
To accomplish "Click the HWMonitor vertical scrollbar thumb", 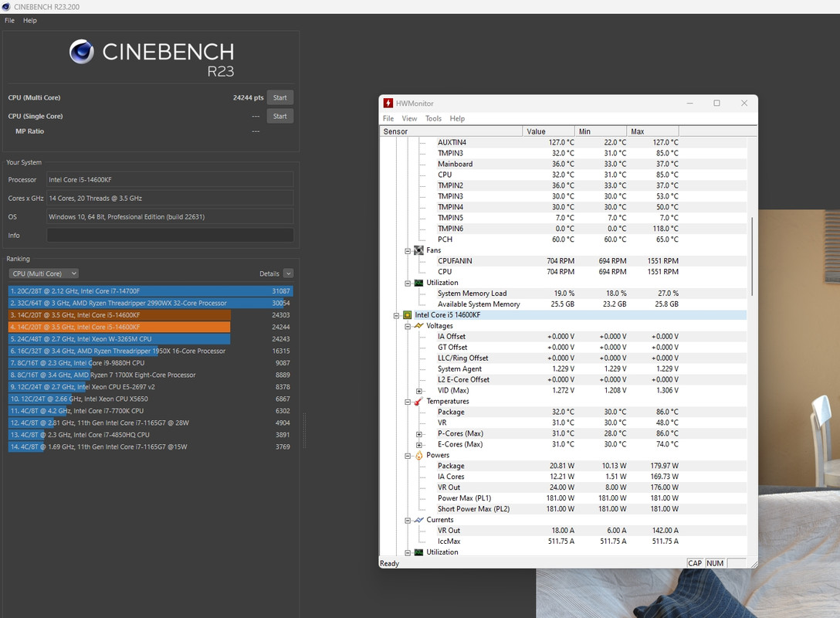I will [x=752, y=256].
